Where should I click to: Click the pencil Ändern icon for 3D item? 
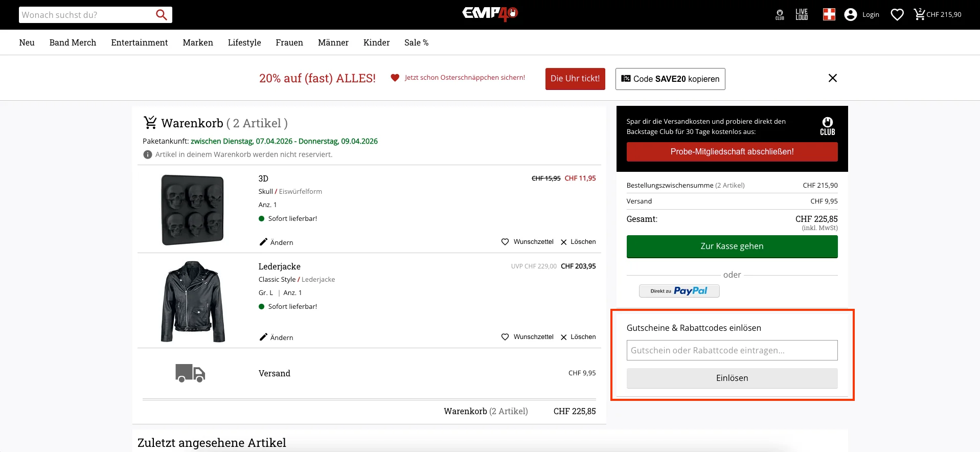click(x=263, y=242)
